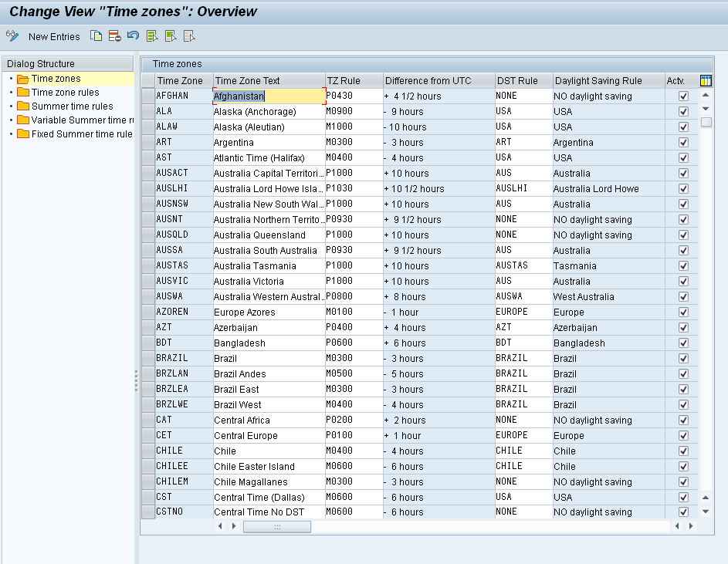Uncheck Actv. for the AFGHAN row
This screenshot has width=728, height=564.
point(683,96)
